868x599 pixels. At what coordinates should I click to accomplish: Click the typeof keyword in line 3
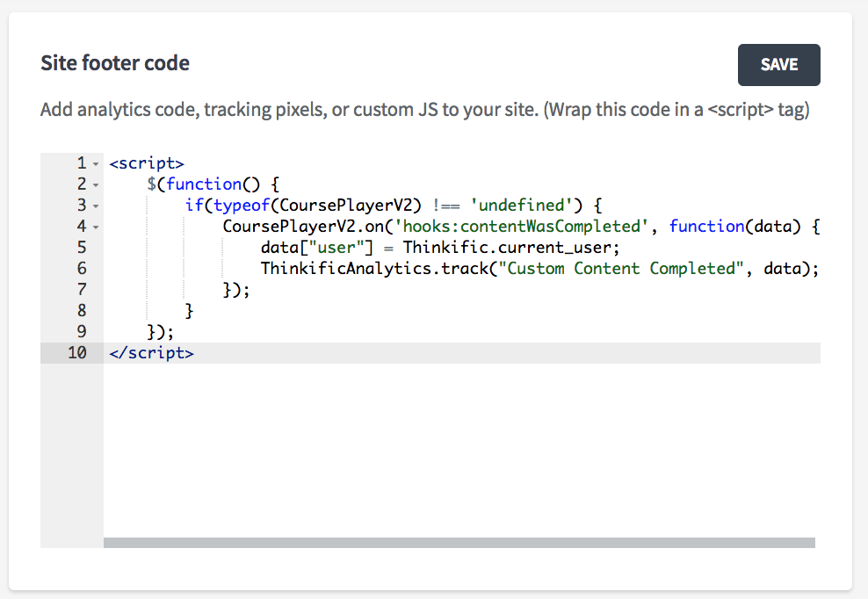click(242, 206)
